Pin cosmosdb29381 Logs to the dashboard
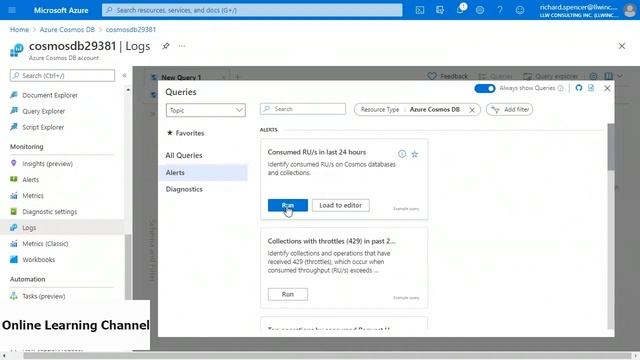The width and height of the screenshot is (640, 360). pos(166,46)
